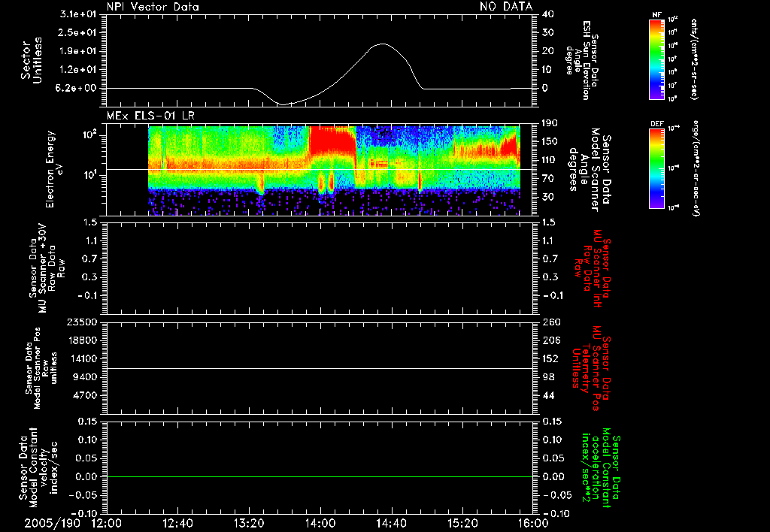Screen dimensions: 770x532
Task: Click the sun elevation curve minimum dip
Action: 283,104
